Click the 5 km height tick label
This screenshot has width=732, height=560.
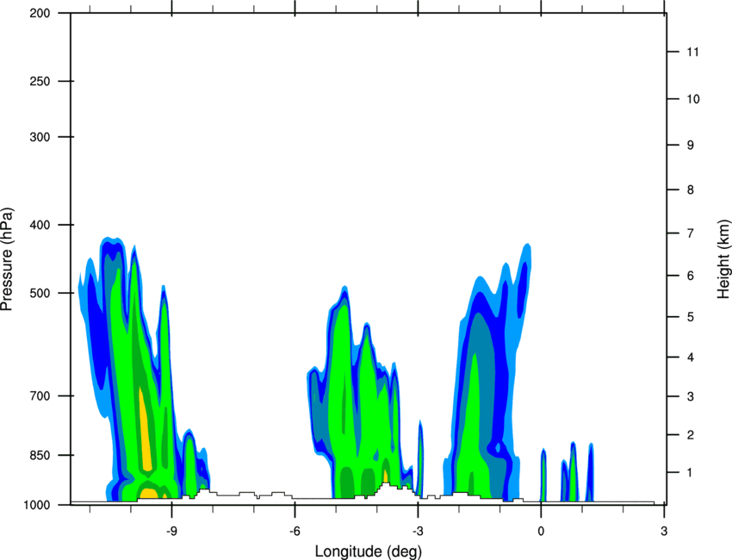tap(691, 317)
